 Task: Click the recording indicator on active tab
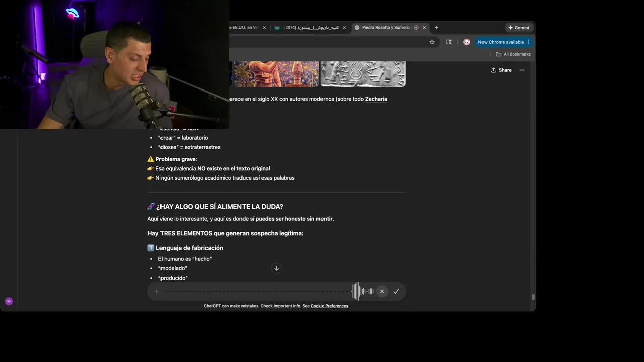pos(416,28)
